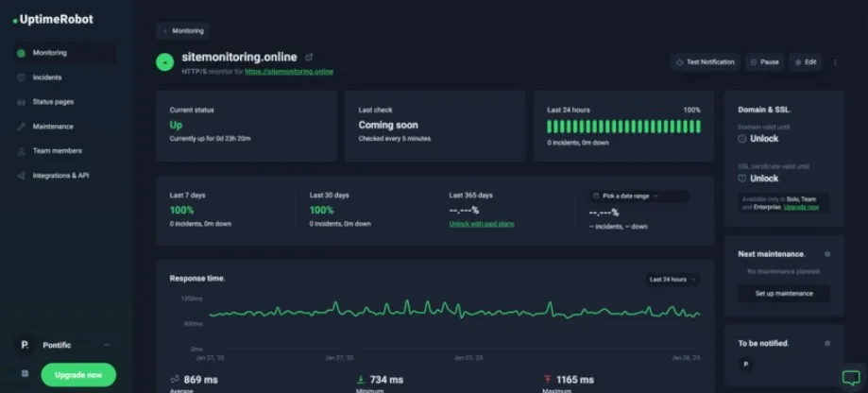
Task: Click the Last 7 days 100% value
Action: point(181,211)
